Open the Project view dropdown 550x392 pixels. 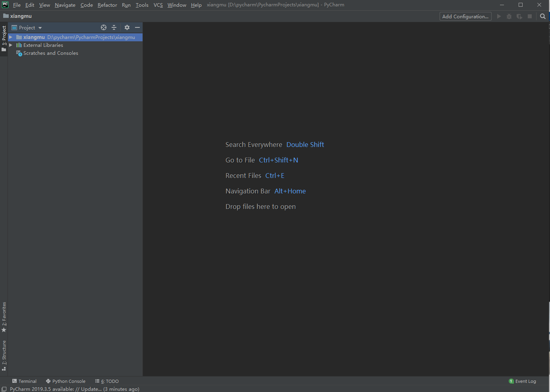27,28
